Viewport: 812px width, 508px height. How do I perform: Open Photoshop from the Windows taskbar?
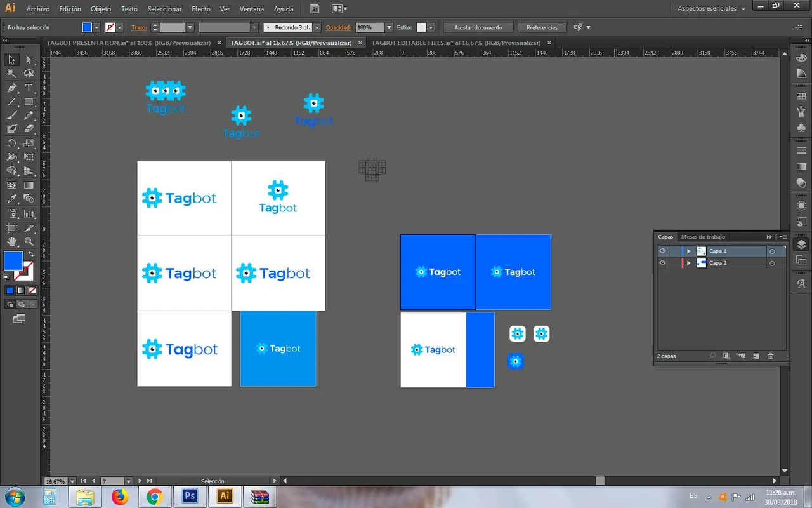pyautogui.click(x=190, y=496)
